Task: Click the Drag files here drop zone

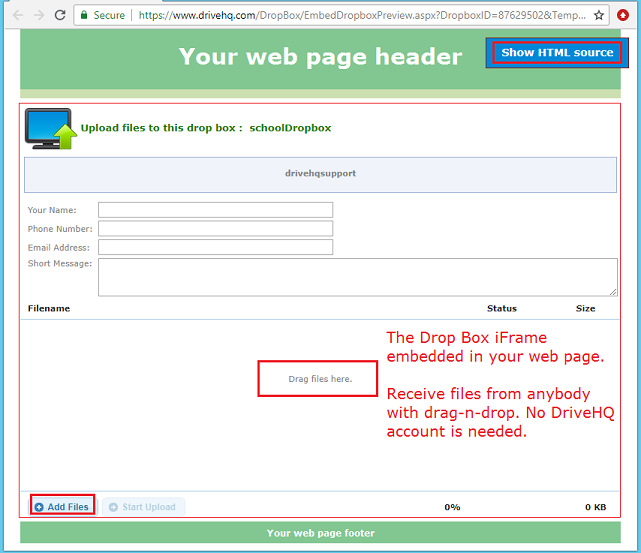Action: coord(318,378)
